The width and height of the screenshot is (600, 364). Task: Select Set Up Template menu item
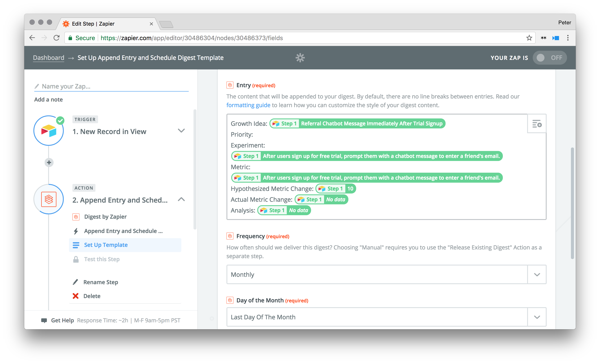[125, 245]
